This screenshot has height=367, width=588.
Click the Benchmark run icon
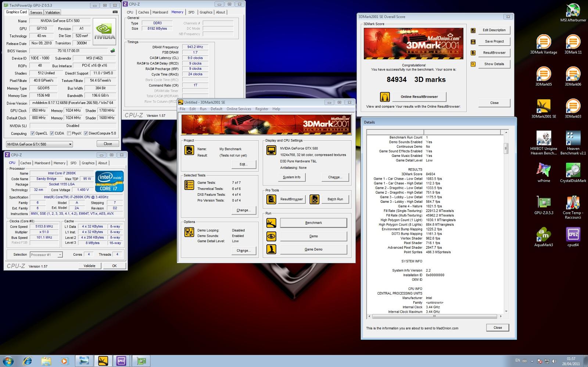[271, 223]
